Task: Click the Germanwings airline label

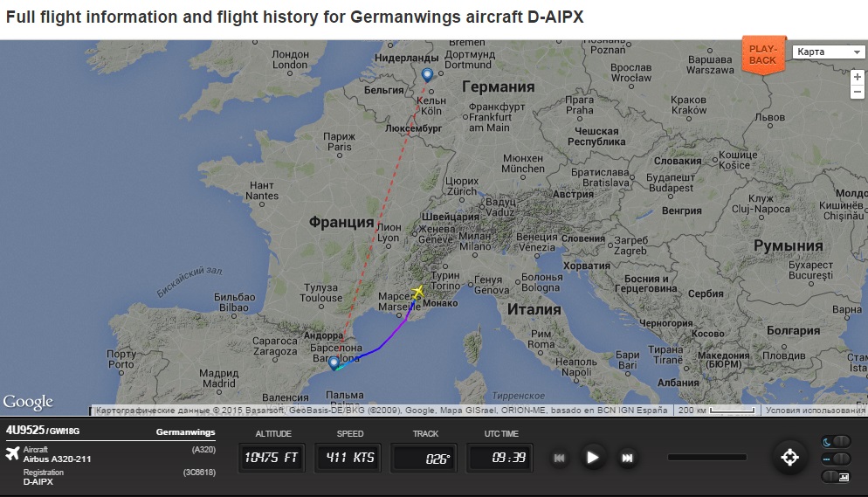Action: 185,431
